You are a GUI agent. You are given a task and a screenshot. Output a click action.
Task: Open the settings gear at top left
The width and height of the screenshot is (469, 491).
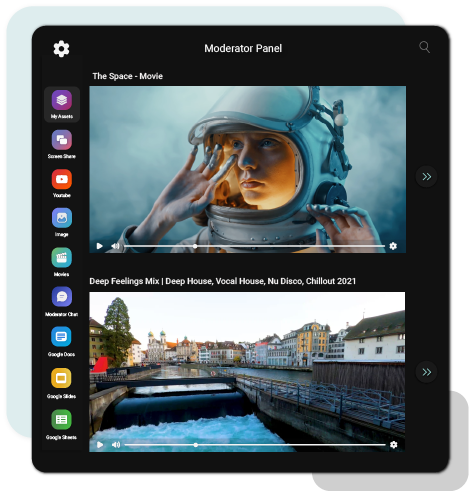click(x=62, y=49)
